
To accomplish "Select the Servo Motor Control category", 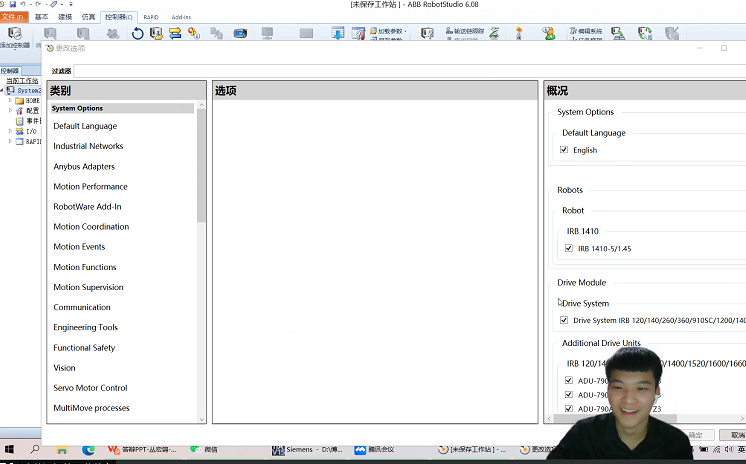I will coord(90,388).
